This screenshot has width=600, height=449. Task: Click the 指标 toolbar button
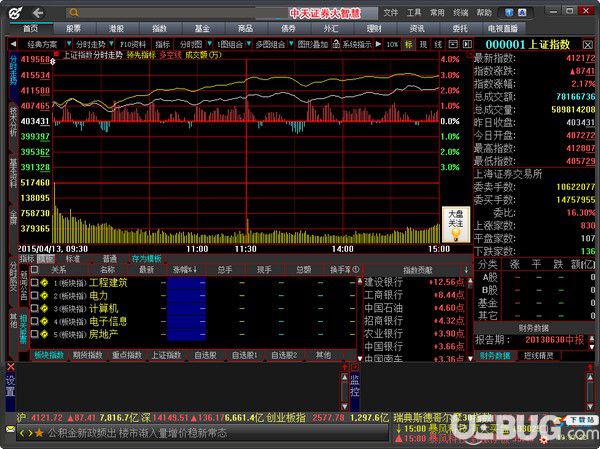[x=162, y=44]
